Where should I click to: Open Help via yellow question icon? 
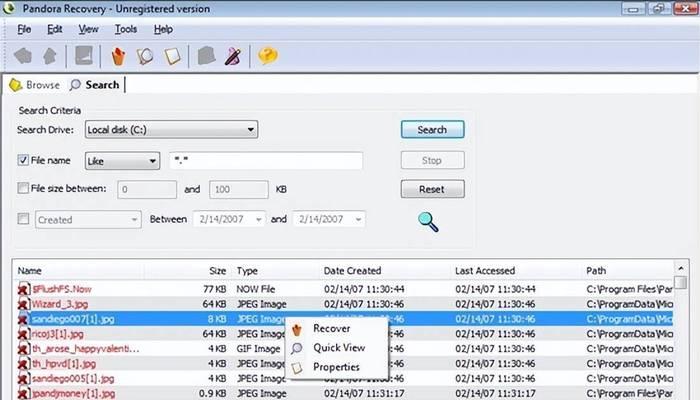268,56
